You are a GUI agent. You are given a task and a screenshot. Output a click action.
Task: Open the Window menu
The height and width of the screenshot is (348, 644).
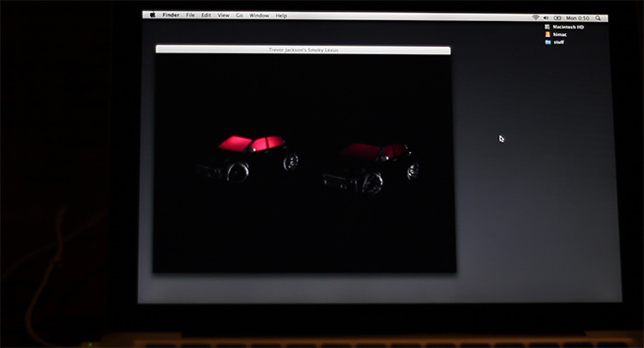pos(259,16)
